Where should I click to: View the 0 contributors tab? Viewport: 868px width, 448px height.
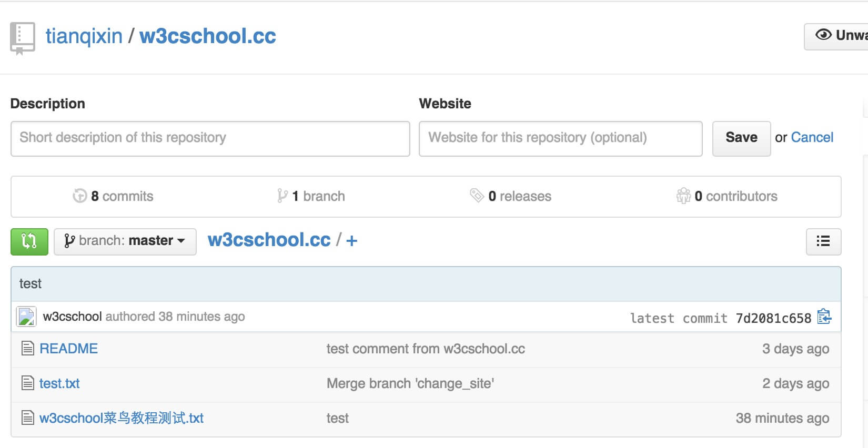coord(727,196)
